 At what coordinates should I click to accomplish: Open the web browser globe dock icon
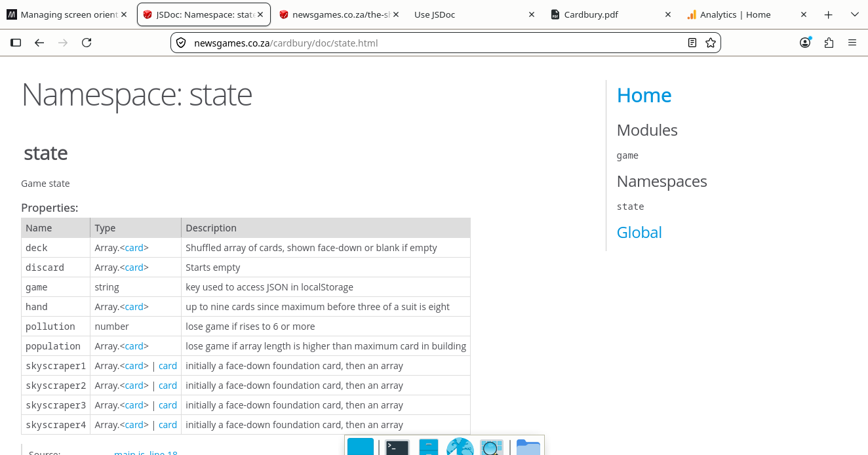pyautogui.click(x=460, y=446)
